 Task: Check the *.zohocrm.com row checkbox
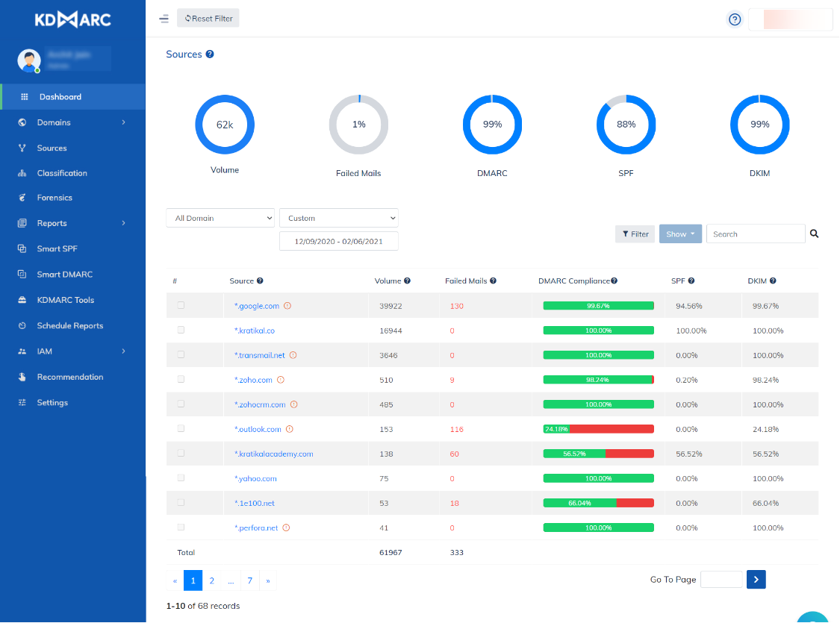click(x=181, y=404)
